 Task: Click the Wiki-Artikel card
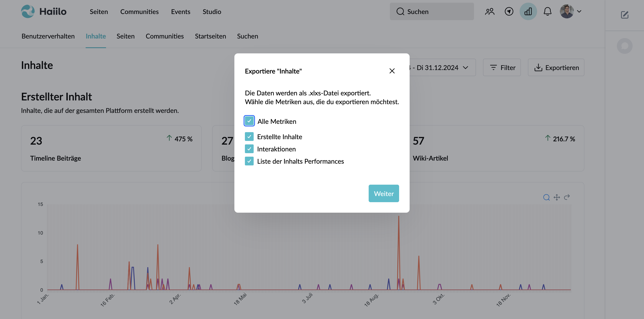(x=497, y=148)
